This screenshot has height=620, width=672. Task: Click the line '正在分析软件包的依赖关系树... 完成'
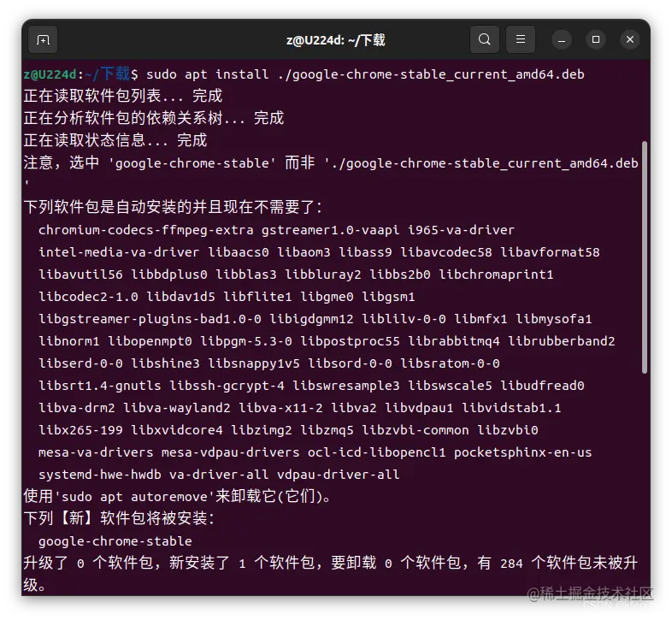click(x=154, y=118)
